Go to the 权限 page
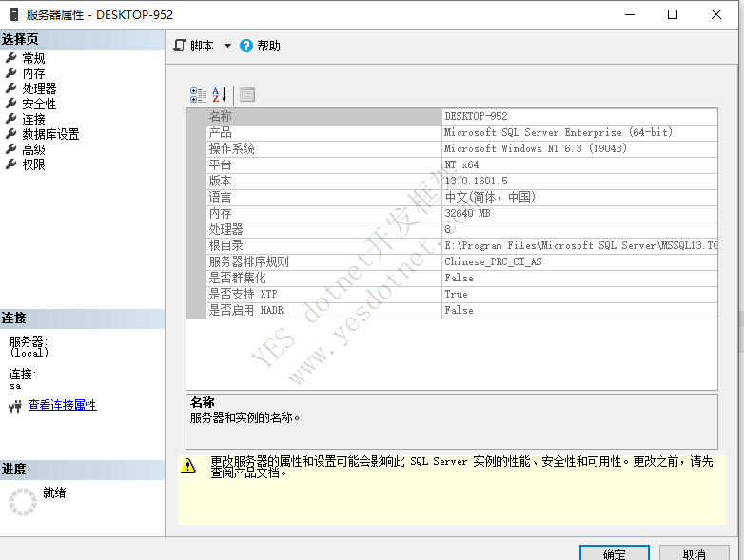 [x=33, y=164]
